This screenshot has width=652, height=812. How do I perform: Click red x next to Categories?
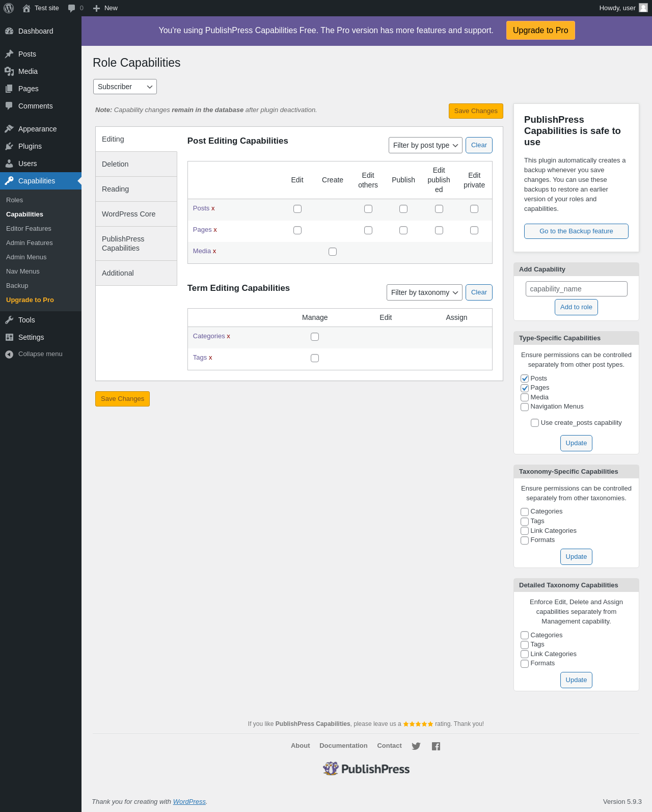coord(228,336)
